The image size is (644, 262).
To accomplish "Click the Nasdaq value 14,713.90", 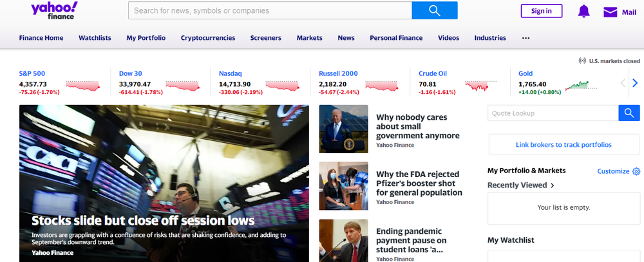I will tap(234, 84).
